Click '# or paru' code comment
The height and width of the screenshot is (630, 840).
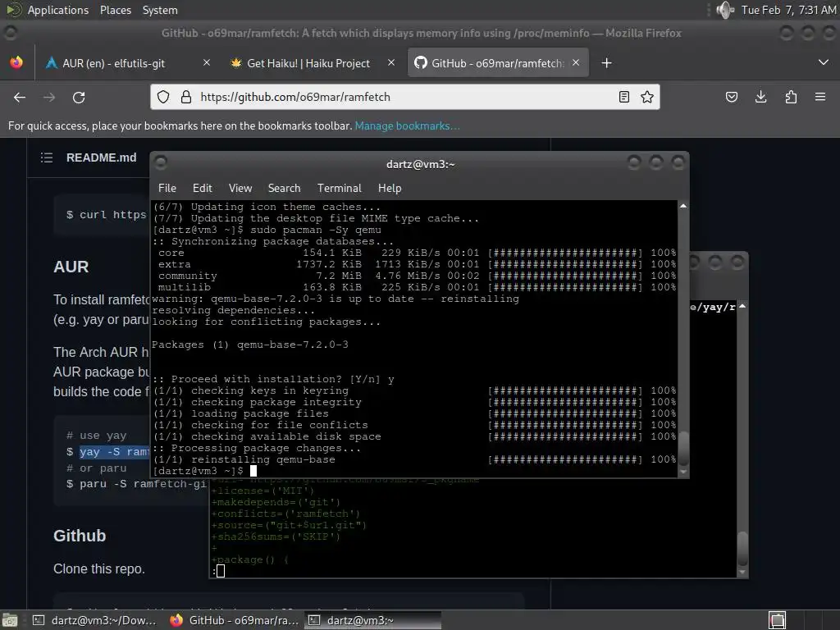point(97,468)
